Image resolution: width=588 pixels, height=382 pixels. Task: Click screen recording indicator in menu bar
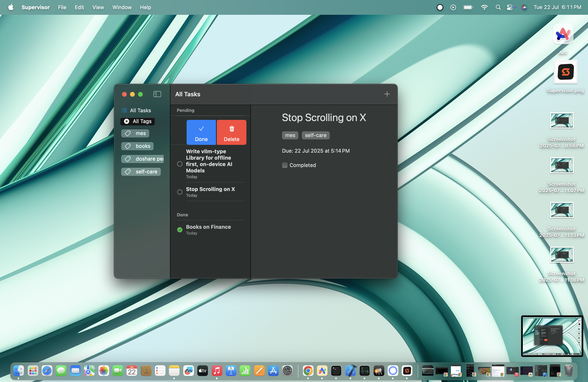coord(440,7)
